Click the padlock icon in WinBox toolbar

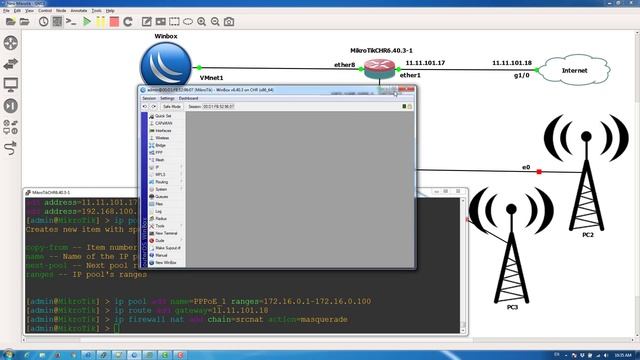[409, 107]
